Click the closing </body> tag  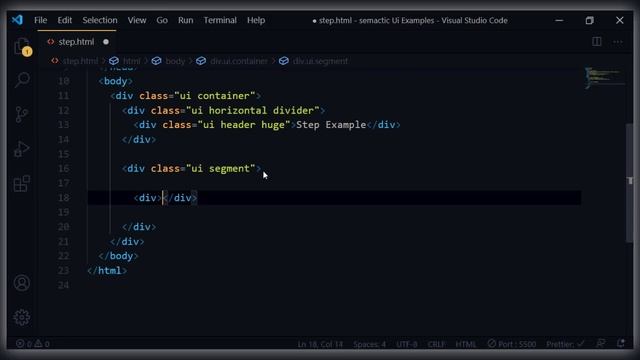coord(118,256)
